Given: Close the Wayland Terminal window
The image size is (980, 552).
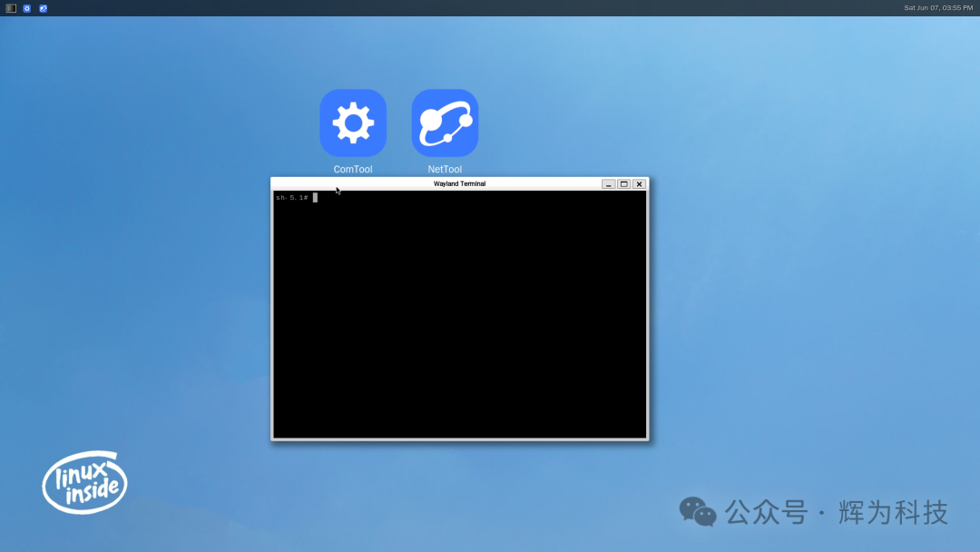Looking at the screenshot, I should (x=639, y=183).
